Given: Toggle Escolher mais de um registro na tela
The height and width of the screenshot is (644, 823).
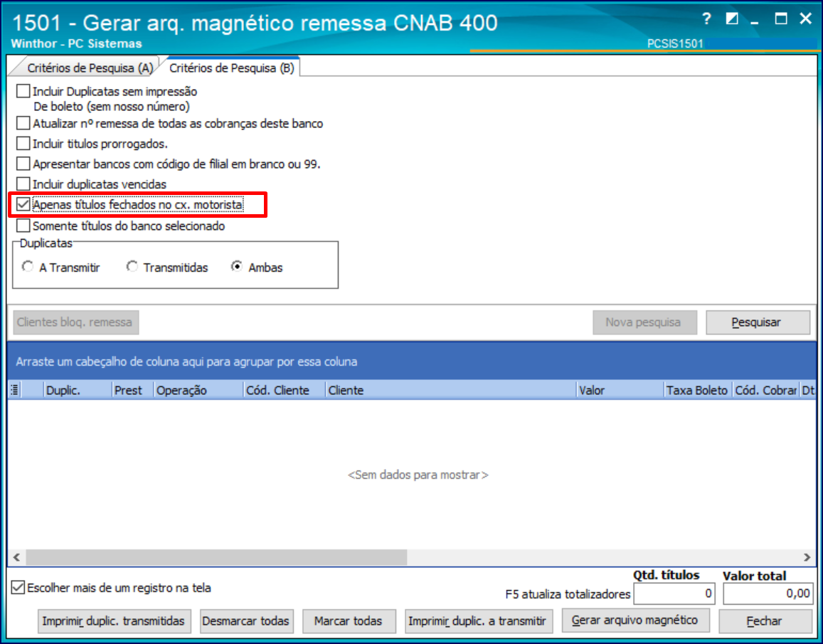Looking at the screenshot, I should 18,587.
